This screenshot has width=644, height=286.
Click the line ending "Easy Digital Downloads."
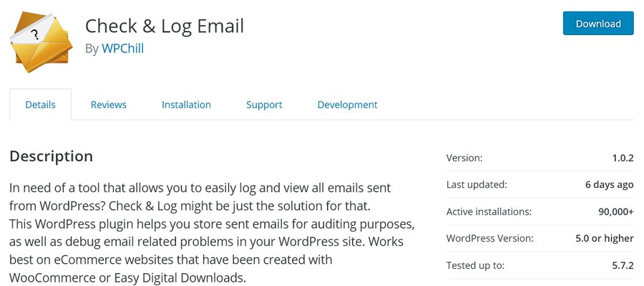tap(127, 277)
